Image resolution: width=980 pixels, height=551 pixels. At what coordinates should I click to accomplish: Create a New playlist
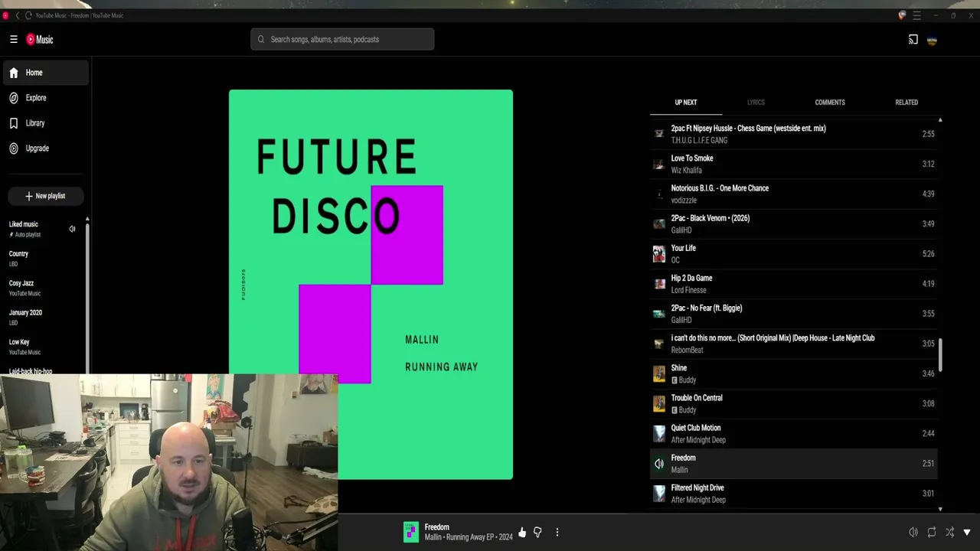pyautogui.click(x=45, y=196)
